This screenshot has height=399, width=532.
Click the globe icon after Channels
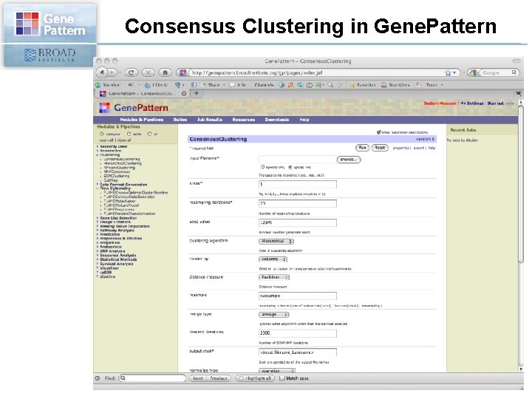point(282,85)
